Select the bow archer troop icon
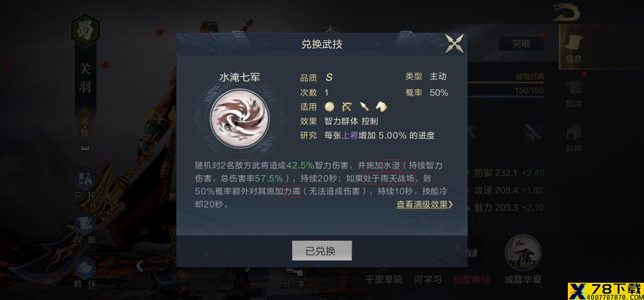 point(347,106)
